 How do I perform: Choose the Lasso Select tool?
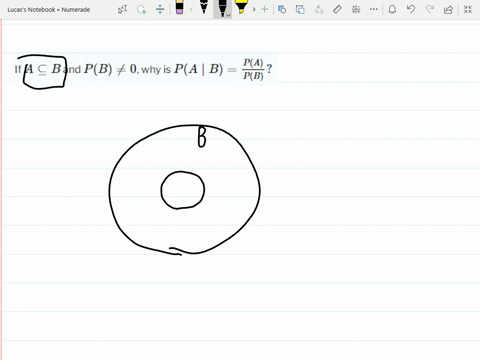[x=142, y=9]
